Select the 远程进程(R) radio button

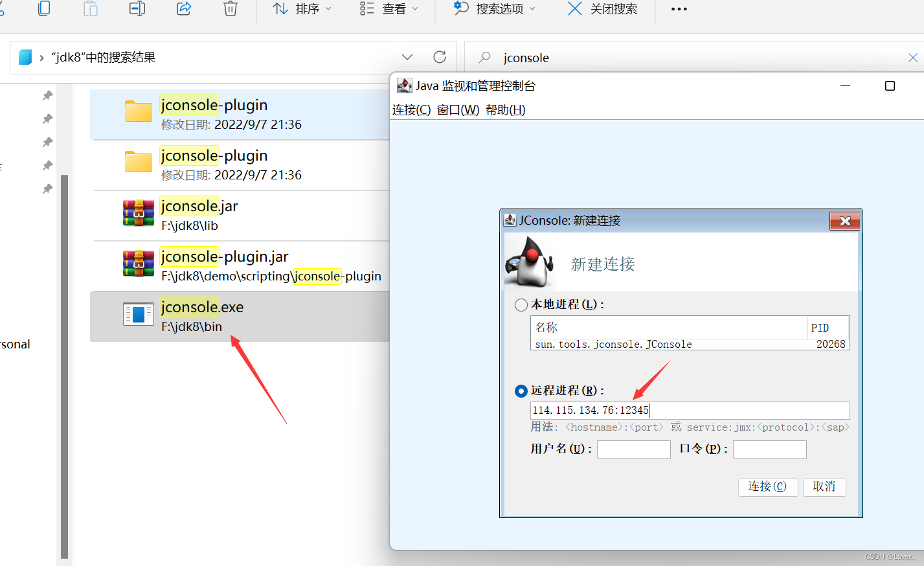click(x=521, y=391)
